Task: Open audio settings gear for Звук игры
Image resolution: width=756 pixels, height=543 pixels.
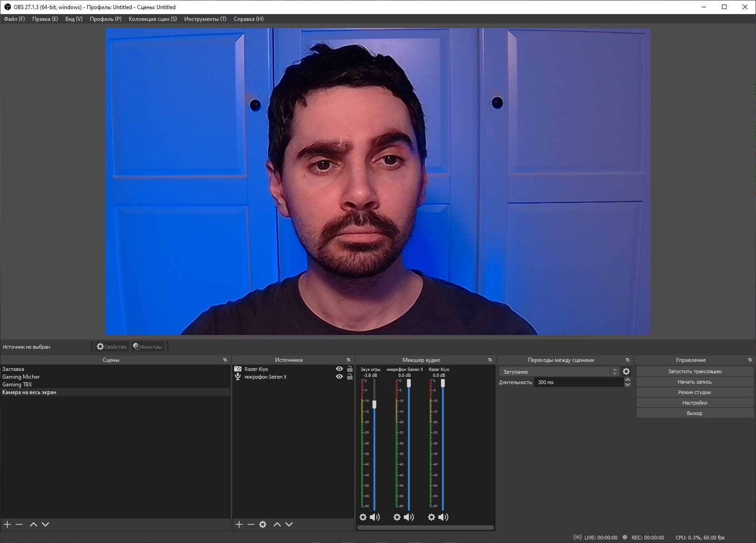Action: (x=363, y=517)
